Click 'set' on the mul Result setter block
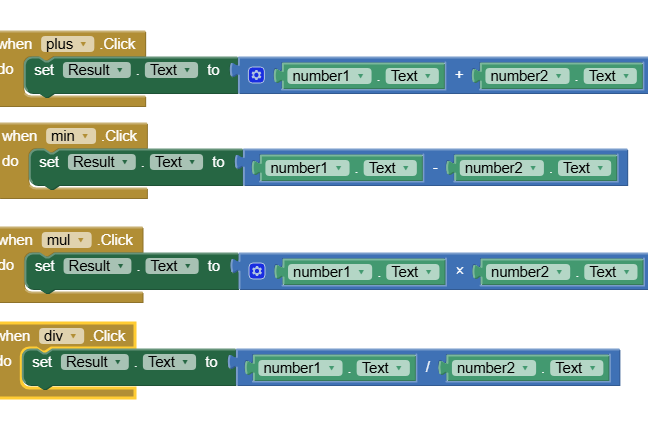The image size is (648, 424). (45, 266)
